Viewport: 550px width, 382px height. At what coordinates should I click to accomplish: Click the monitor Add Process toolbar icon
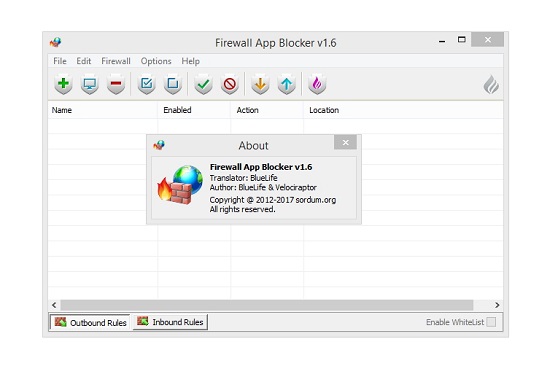pyautogui.click(x=89, y=84)
